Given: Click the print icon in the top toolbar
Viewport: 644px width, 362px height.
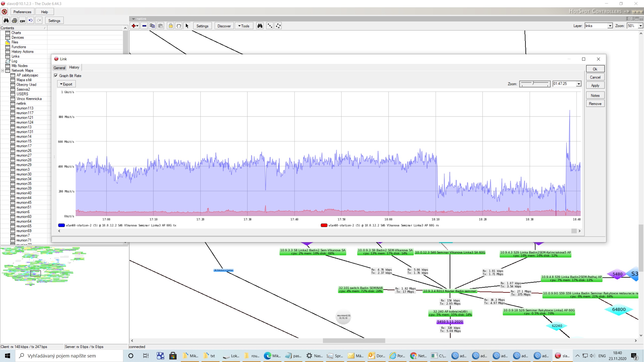Looking at the screenshot, I should [x=14, y=20].
